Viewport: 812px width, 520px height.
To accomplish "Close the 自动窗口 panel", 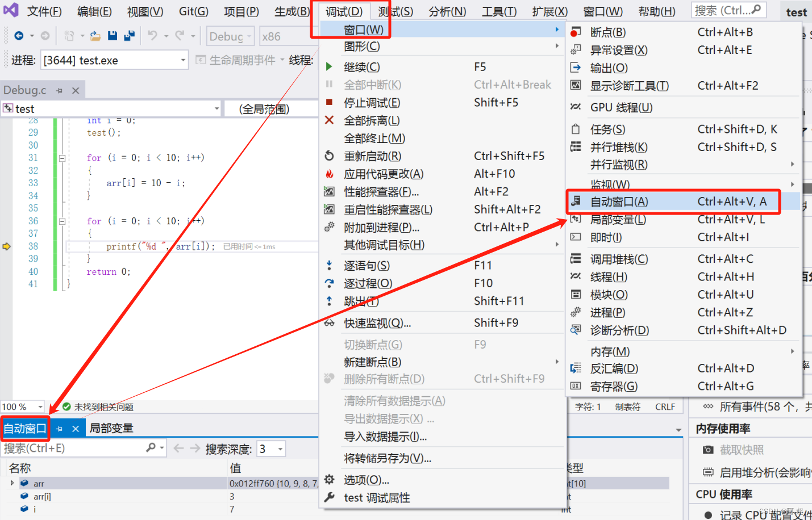I will [x=76, y=429].
